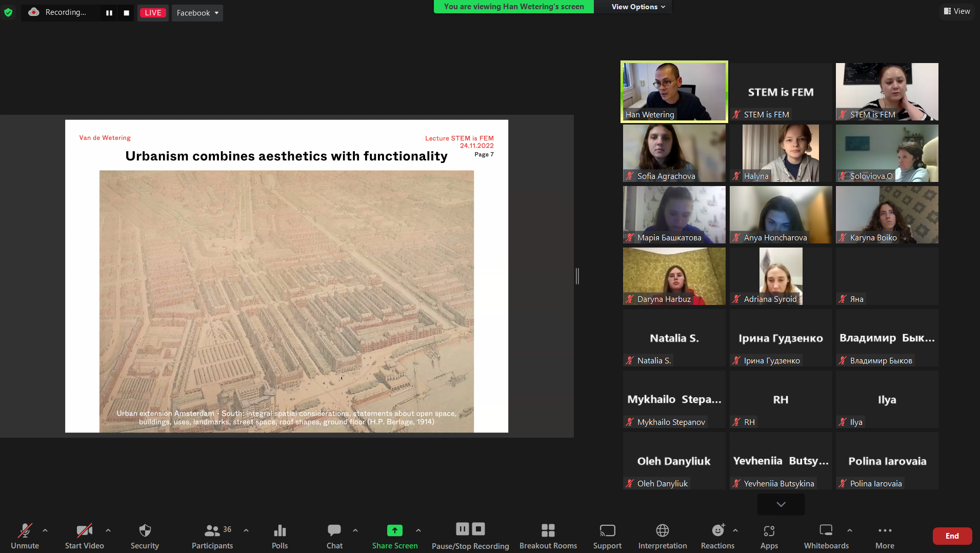Screen dimensions: 980x553
Task: Click muted mic icon on Polina Iarovaia tile
Action: point(843,484)
